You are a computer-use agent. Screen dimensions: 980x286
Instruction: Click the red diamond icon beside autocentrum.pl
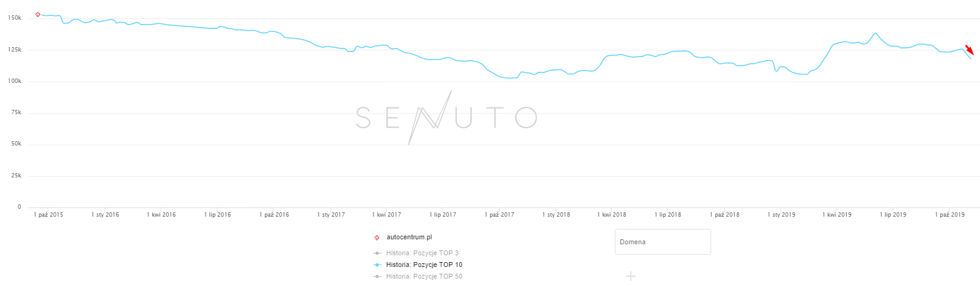(377, 238)
